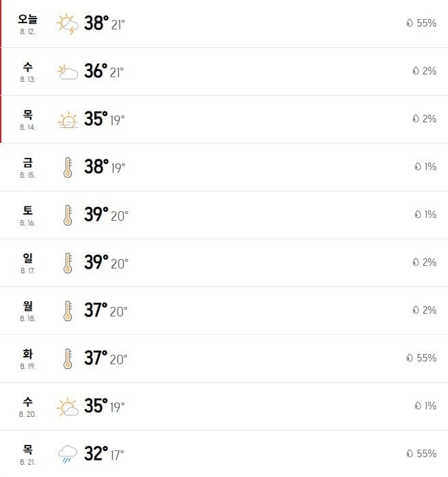Image resolution: width=448 pixels, height=477 pixels.
Task: Click thermometer icon for 8. 19.
Action: 68,359
